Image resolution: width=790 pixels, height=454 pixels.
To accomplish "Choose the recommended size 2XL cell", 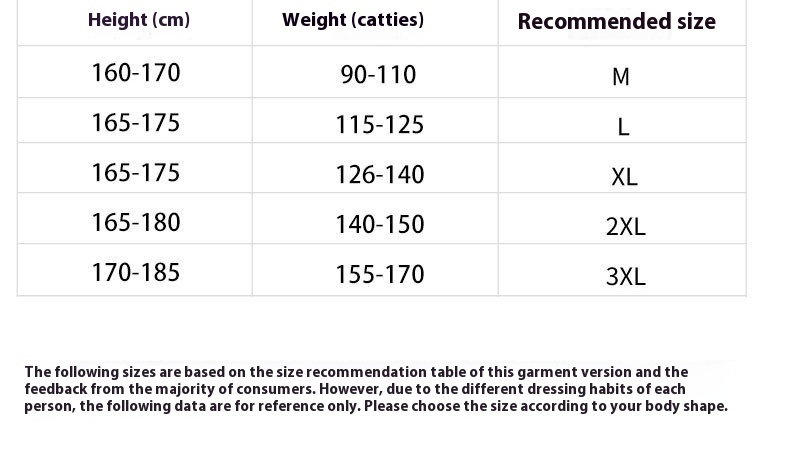I will point(626,227).
